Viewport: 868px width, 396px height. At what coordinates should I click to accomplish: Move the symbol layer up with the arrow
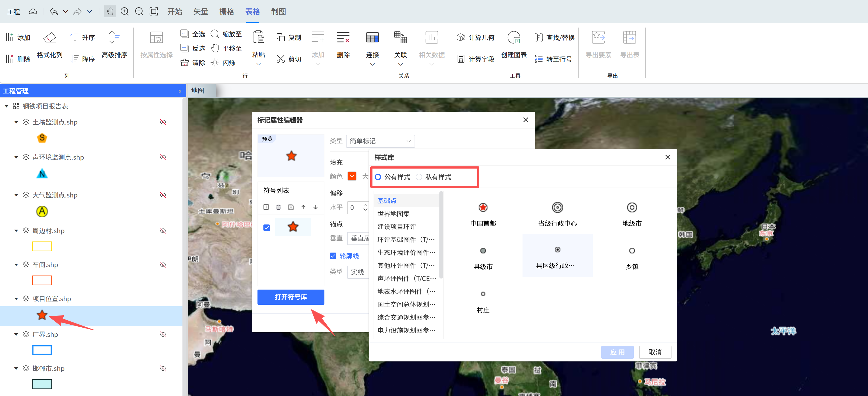pyautogui.click(x=303, y=207)
